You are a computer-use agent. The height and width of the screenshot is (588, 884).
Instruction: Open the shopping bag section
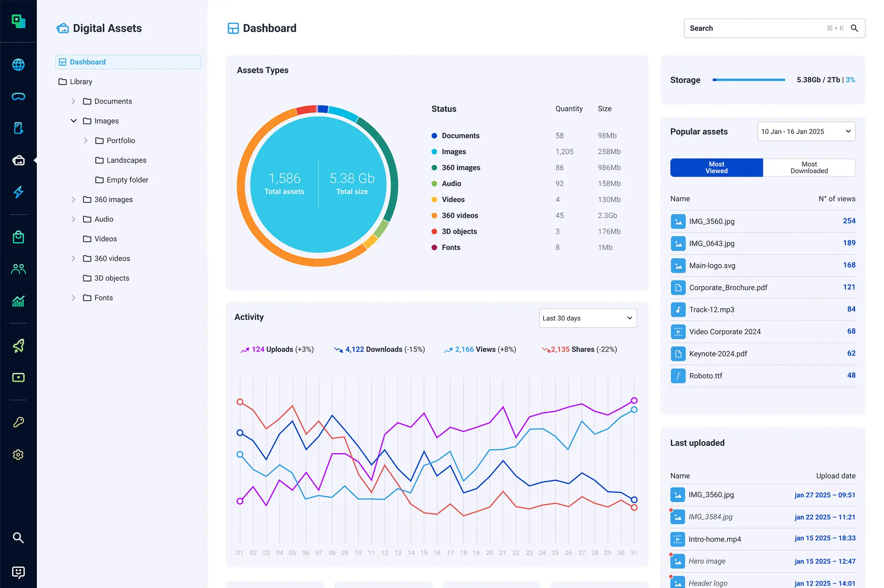pyautogui.click(x=18, y=237)
